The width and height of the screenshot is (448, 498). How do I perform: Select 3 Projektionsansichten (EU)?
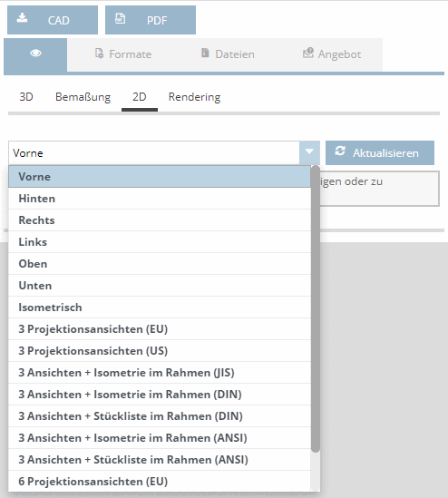pyautogui.click(x=160, y=329)
